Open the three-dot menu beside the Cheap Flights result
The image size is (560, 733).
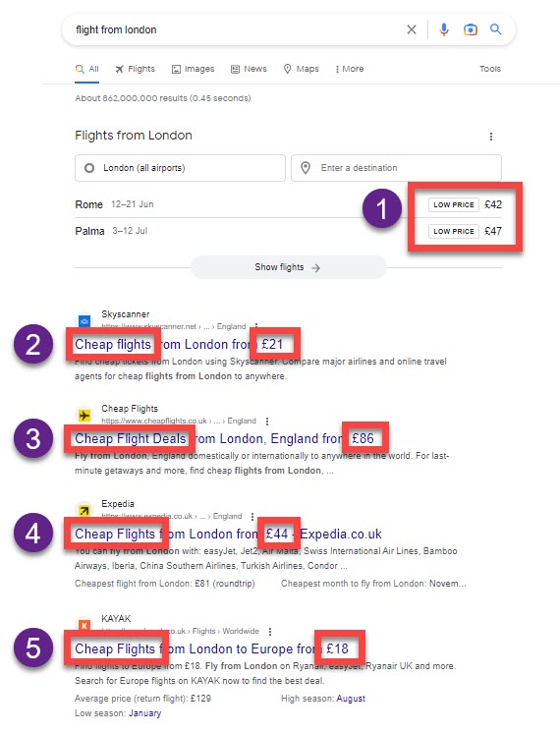coord(267,422)
